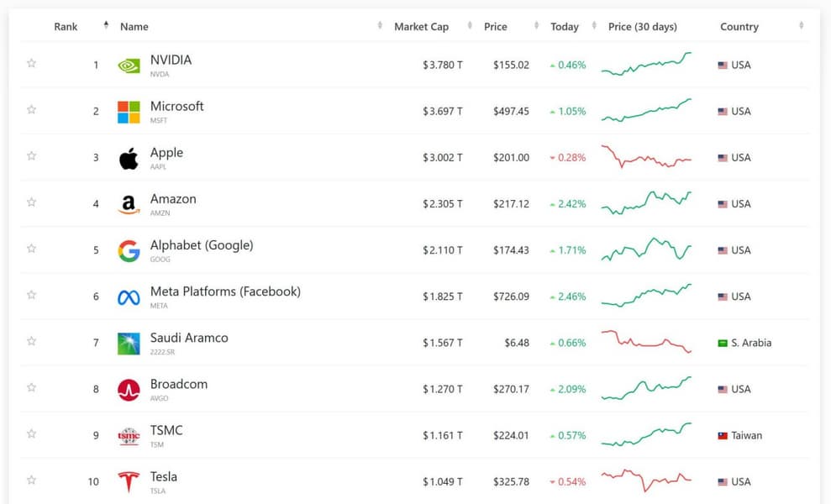Click the Apple logo icon
Image resolution: width=831 pixels, height=504 pixels.
click(x=129, y=158)
